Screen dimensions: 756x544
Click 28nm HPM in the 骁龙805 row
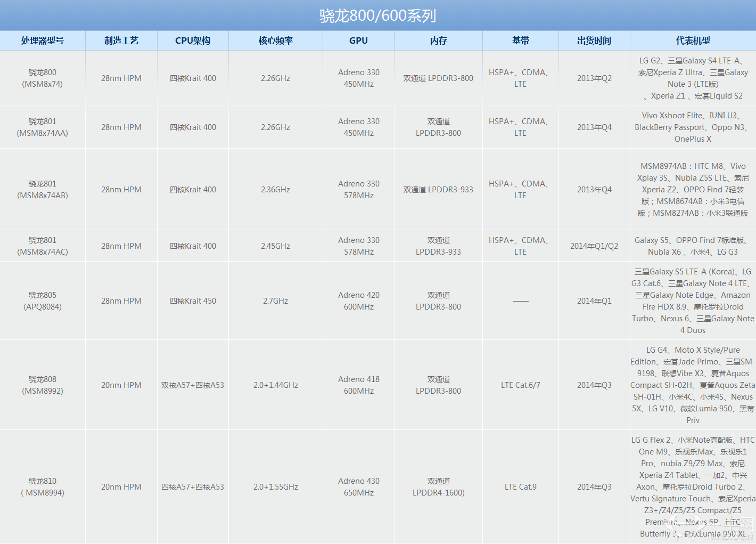click(121, 301)
